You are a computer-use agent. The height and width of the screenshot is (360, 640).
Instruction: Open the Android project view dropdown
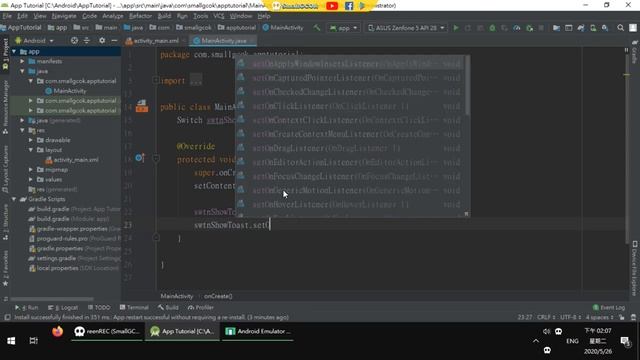tap(34, 41)
